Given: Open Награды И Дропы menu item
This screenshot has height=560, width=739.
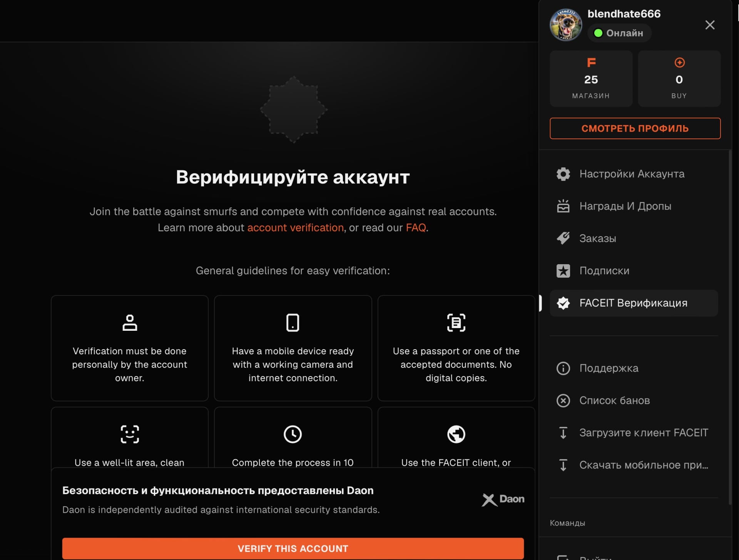Looking at the screenshot, I should coord(634,206).
